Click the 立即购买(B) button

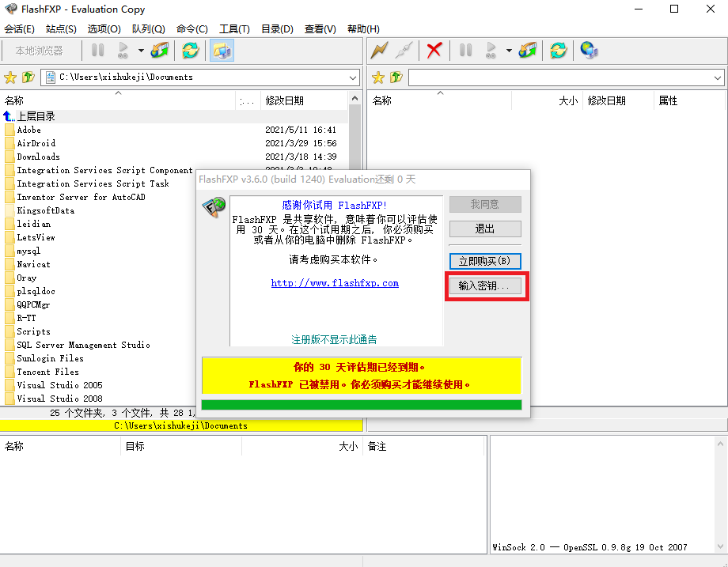(485, 261)
